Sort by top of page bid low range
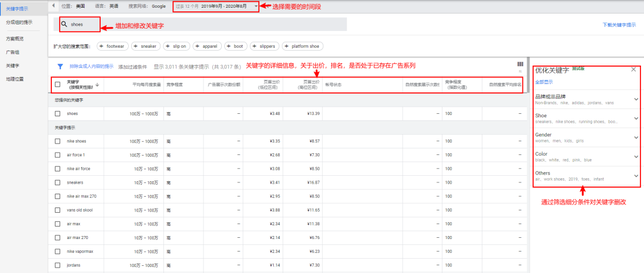 point(268,84)
